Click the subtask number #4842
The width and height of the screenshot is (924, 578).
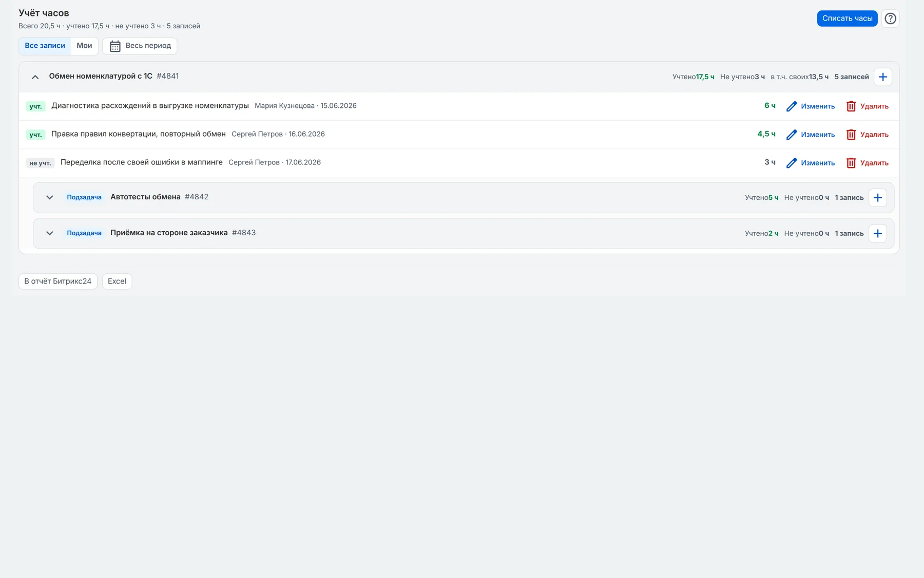pos(197,197)
